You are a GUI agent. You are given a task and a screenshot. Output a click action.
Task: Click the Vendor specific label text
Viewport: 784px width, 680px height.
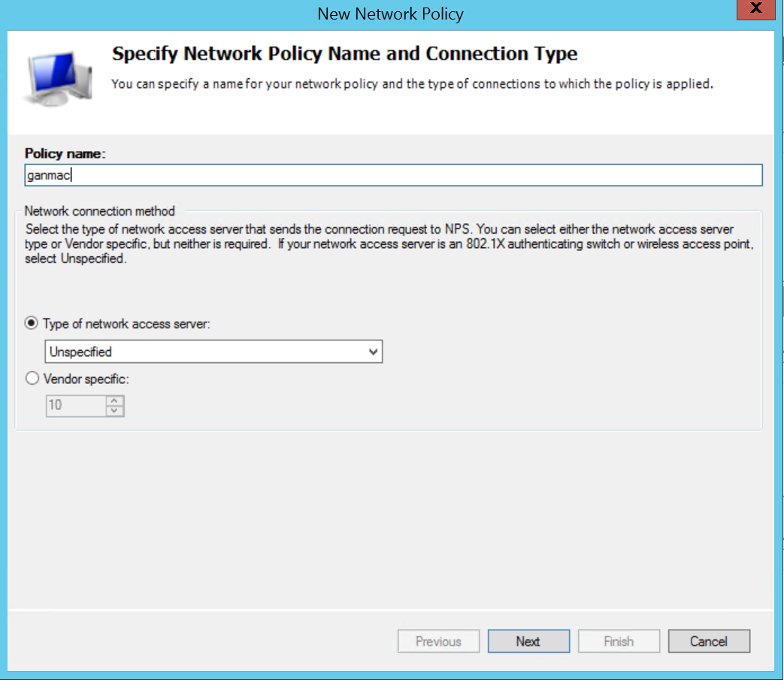86,379
